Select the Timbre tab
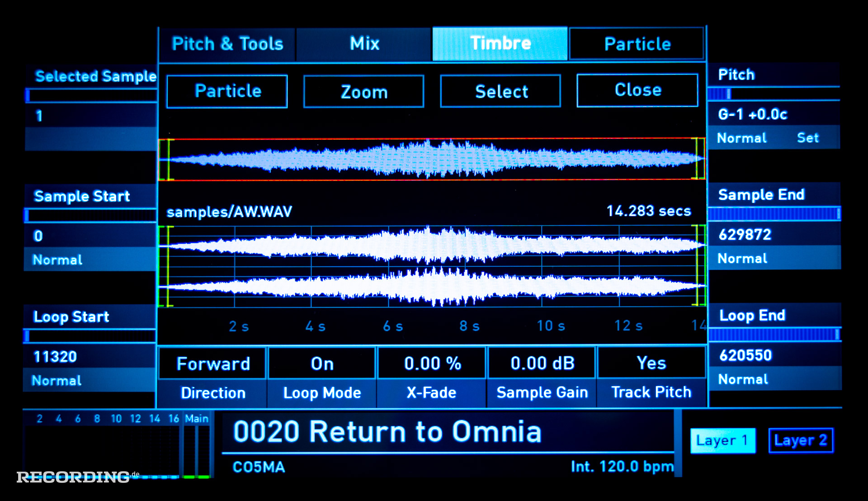 500,43
